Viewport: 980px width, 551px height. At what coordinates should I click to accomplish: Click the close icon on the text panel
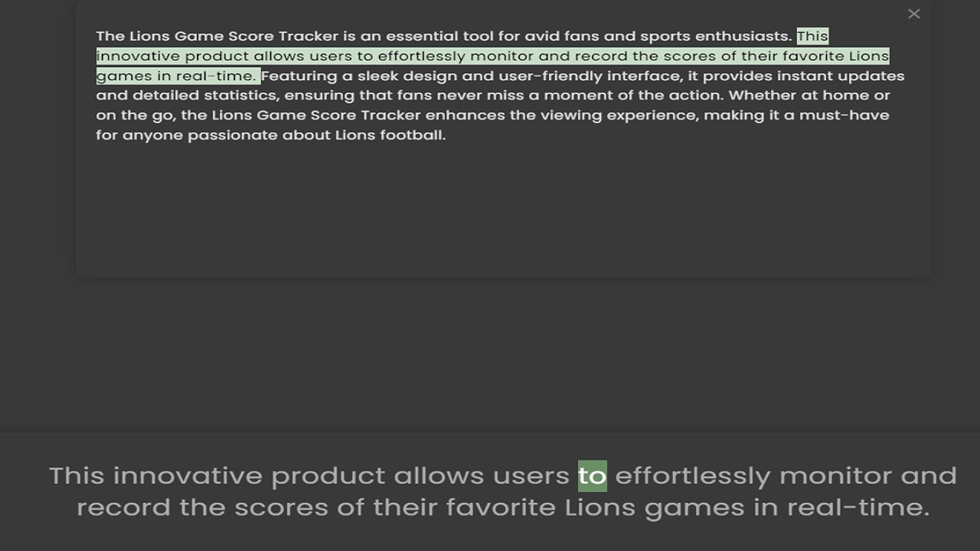tap(914, 14)
